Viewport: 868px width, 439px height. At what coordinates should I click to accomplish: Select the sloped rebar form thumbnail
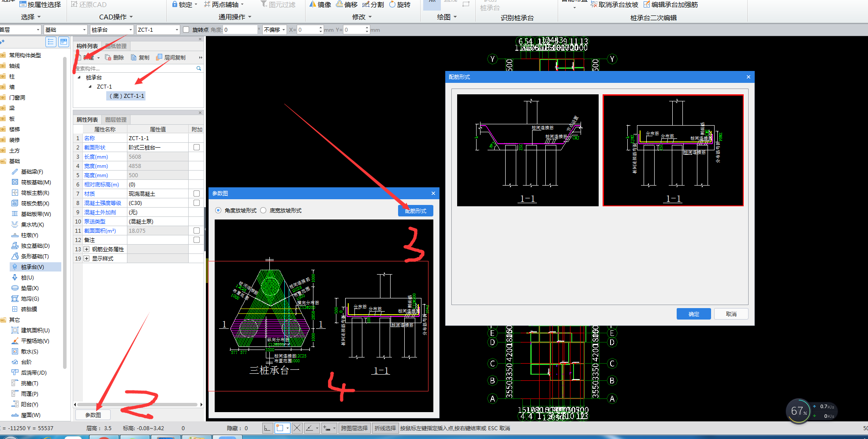click(x=528, y=150)
